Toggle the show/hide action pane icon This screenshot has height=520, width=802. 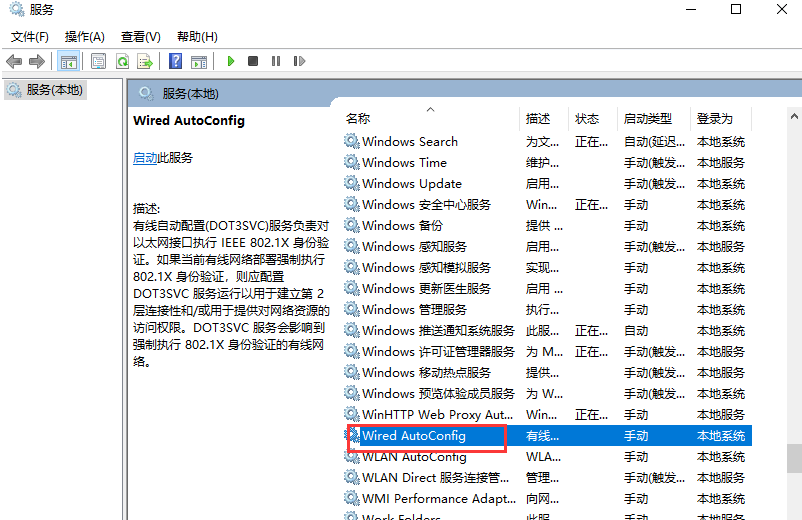coord(199,61)
